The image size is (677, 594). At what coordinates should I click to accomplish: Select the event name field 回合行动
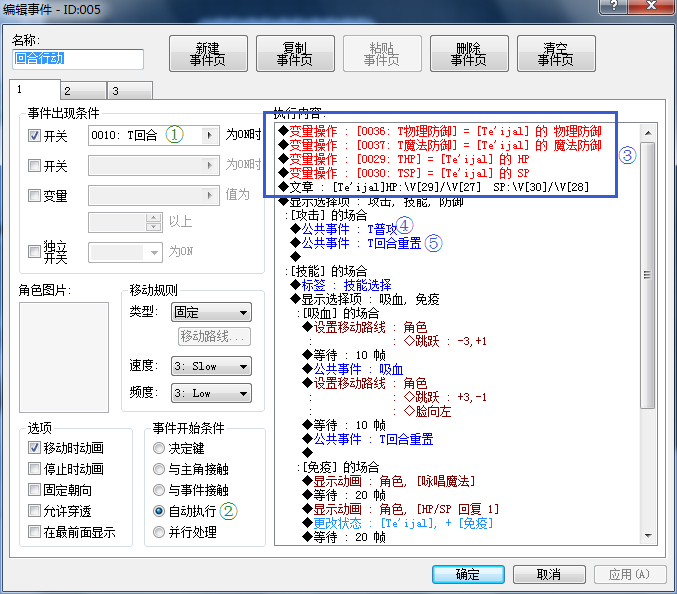pyautogui.click(x=78, y=59)
